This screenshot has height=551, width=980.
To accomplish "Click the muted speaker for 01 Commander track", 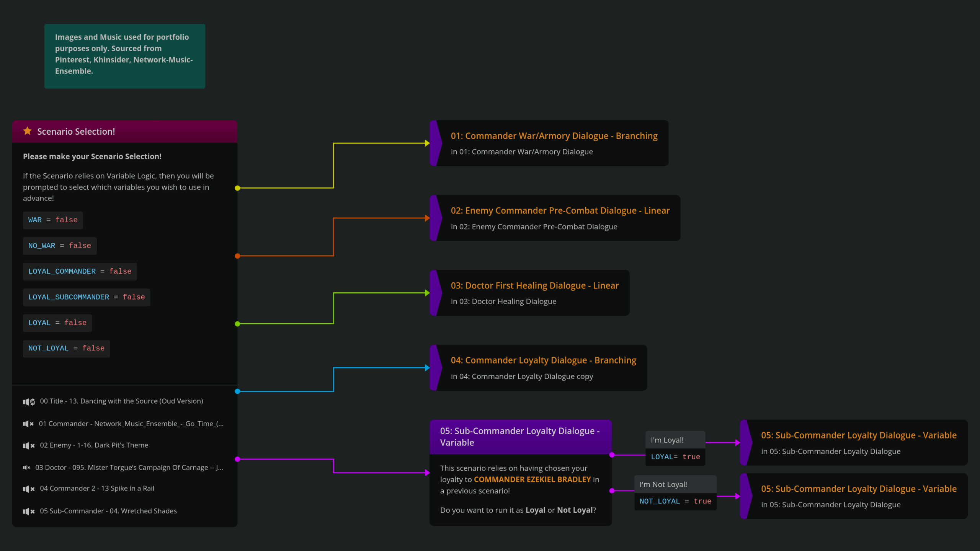I will point(28,424).
